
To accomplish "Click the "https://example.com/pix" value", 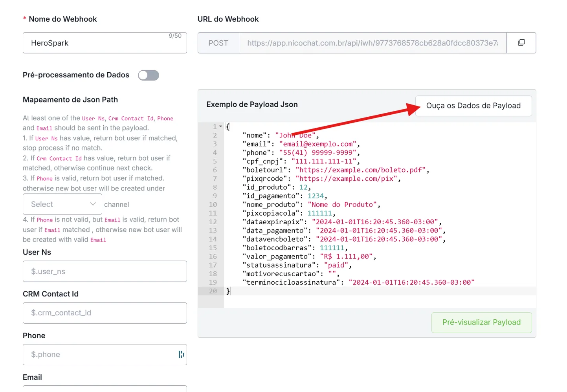I will [347, 179].
